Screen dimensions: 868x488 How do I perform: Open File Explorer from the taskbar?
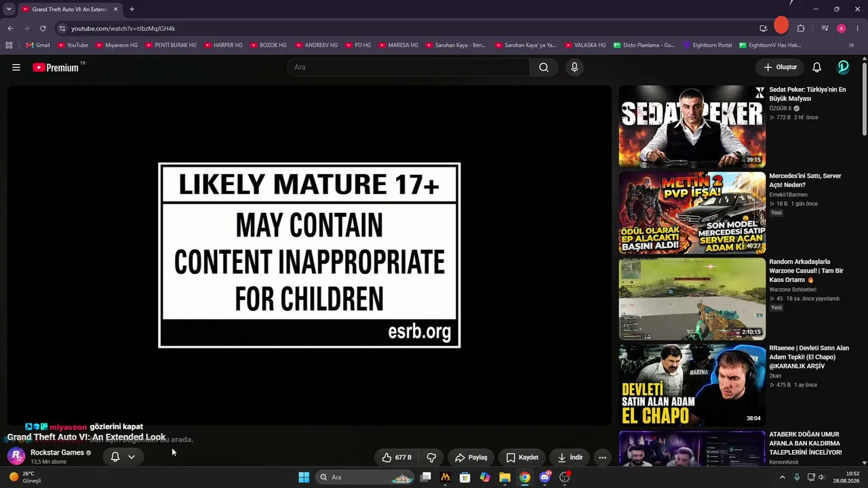(505, 477)
